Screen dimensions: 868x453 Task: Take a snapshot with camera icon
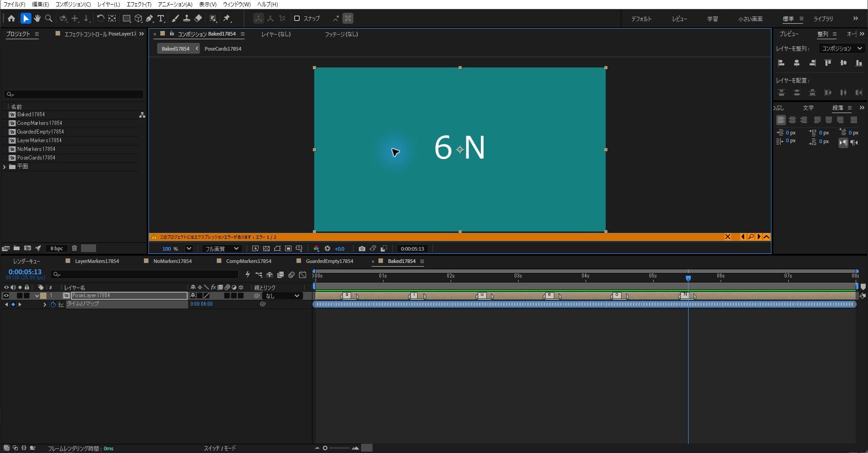pyautogui.click(x=362, y=248)
